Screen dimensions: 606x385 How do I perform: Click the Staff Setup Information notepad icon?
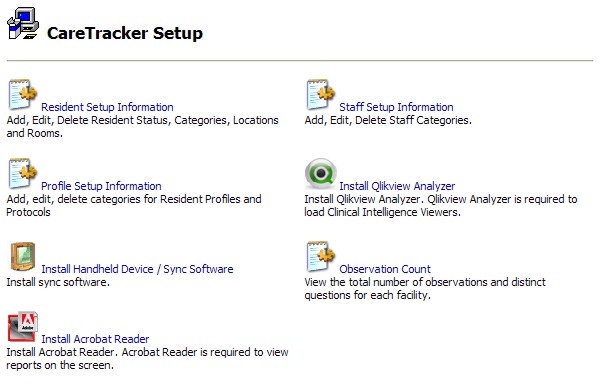(320, 95)
